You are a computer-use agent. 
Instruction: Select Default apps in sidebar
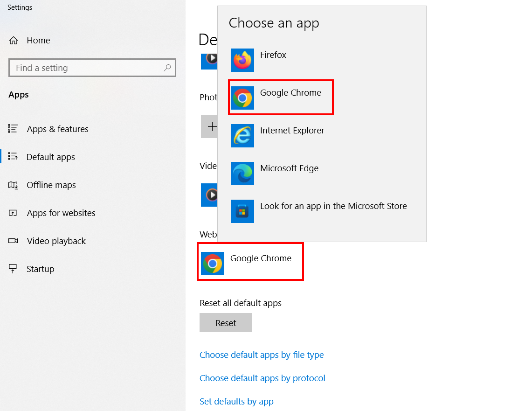(50, 157)
